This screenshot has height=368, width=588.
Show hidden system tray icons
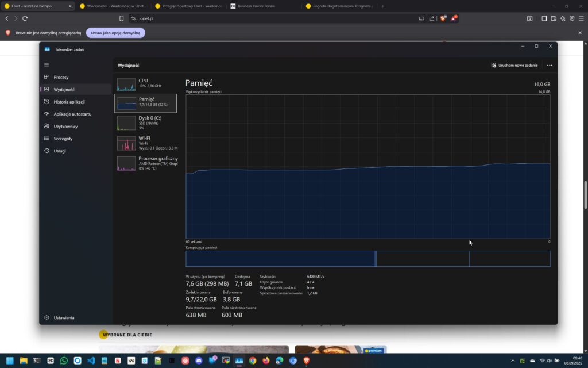pyautogui.click(x=513, y=361)
